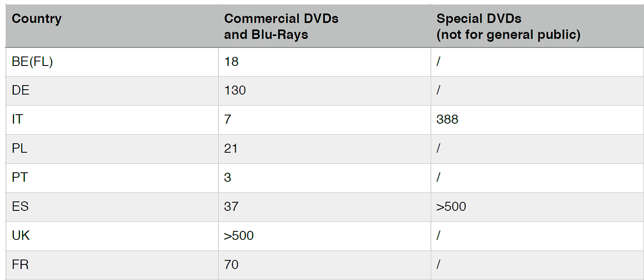Viewport: 644px width, 280px height.
Task: Click the value 37 in Spain row
Action: pyautogui.click(x=231, y=207)
